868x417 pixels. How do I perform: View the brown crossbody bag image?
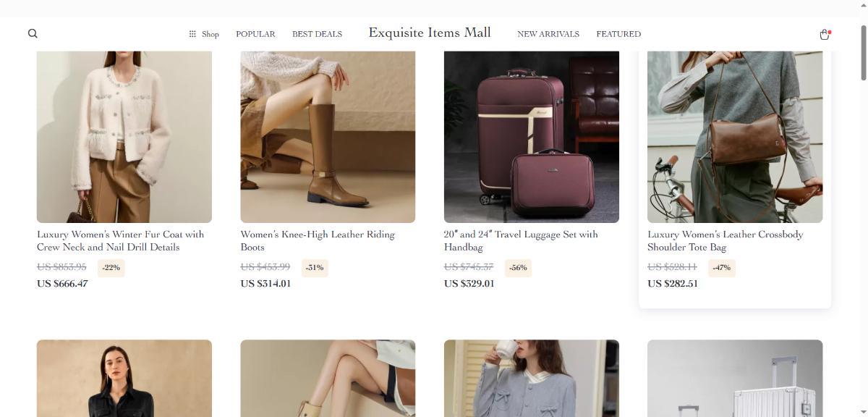point(735,137)
